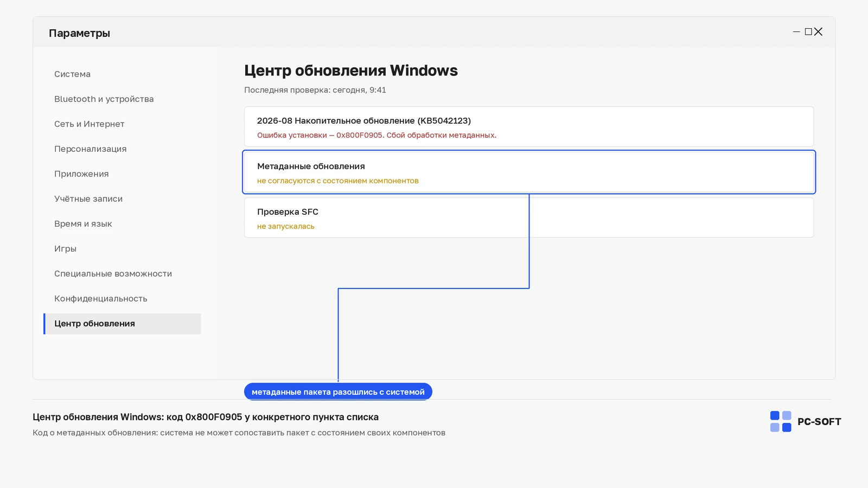Click the Центр обновления Windows heading
The image size is (868, 488).
coord(351,70)
